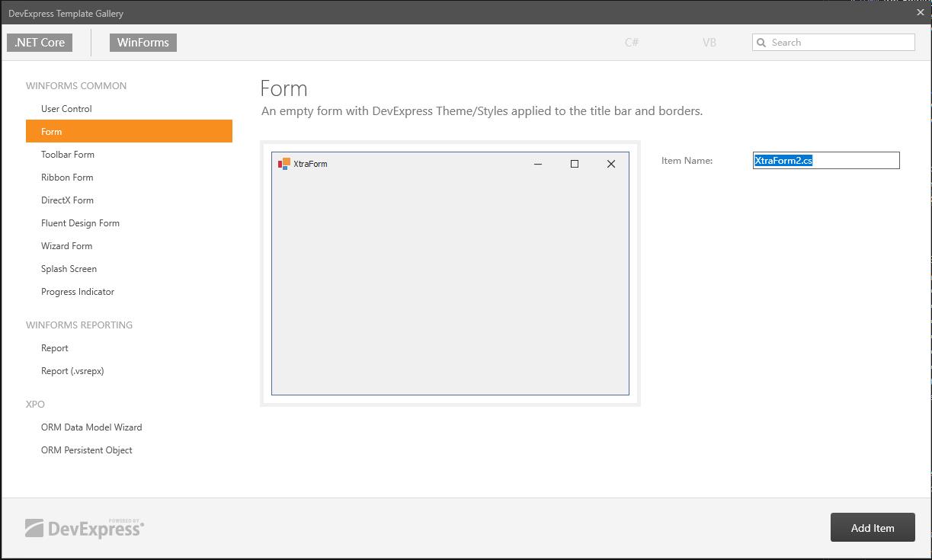Image resolution: width=932 pixels, height=560 pixels.
Task: Select the DirectX Form template
Action: click(x=67, y=200)
